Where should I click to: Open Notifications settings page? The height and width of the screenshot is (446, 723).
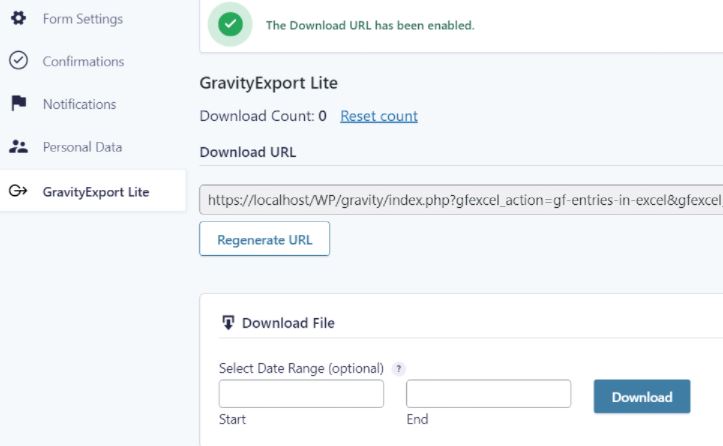pyautogui.click(x=79, y=104)
